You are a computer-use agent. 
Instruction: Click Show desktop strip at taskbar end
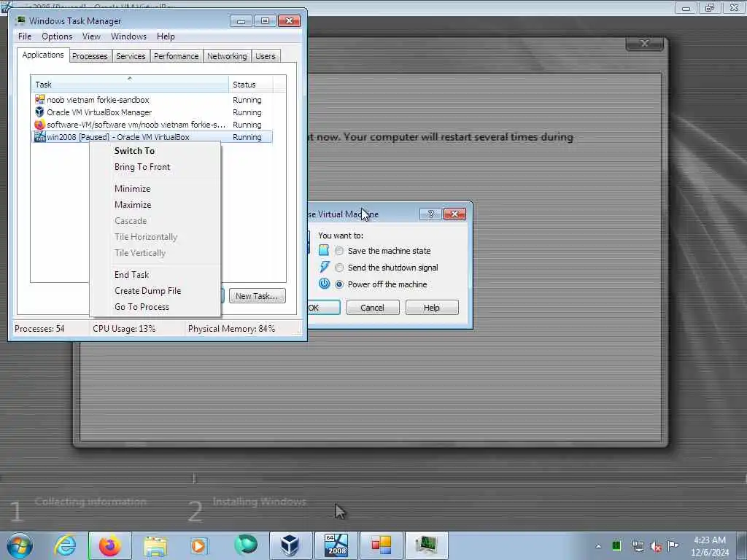click(x=742, y=545)
